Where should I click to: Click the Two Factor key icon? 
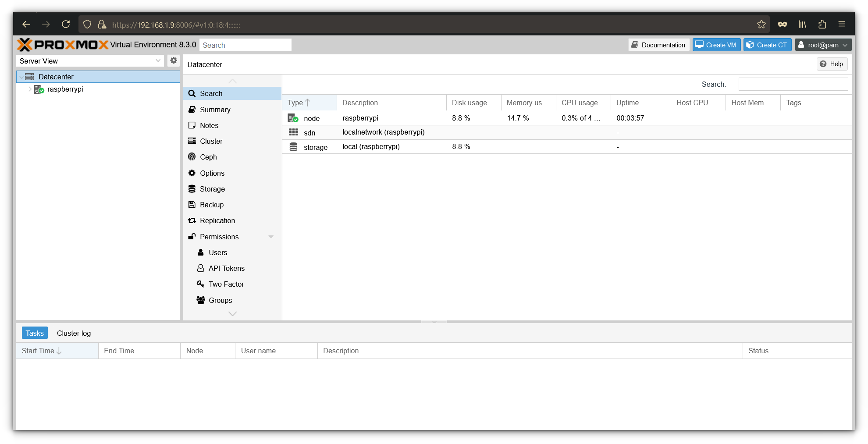click(x=201, y=284)
